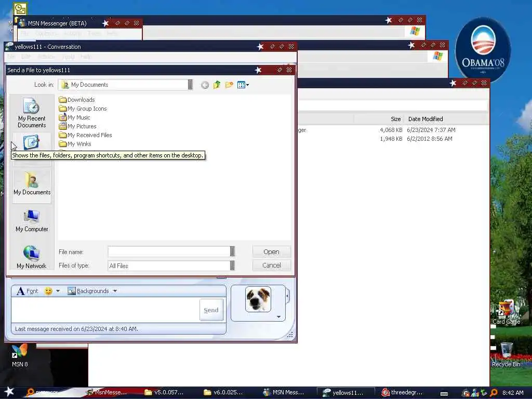Click the Obama '08 desktop gadget logo
This screenshot has width=532, height=399.
pos(483,49)
